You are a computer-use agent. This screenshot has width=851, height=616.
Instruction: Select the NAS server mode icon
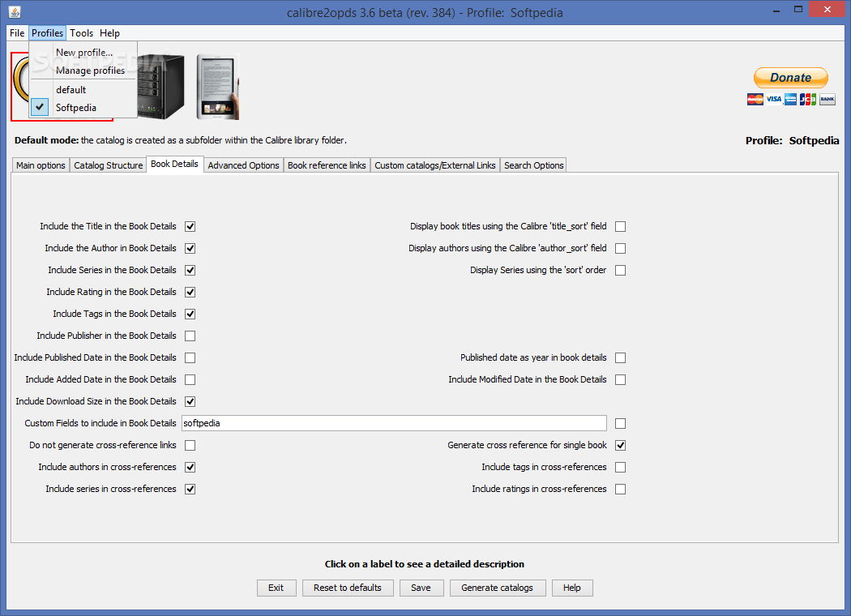[x=160, y=86]
